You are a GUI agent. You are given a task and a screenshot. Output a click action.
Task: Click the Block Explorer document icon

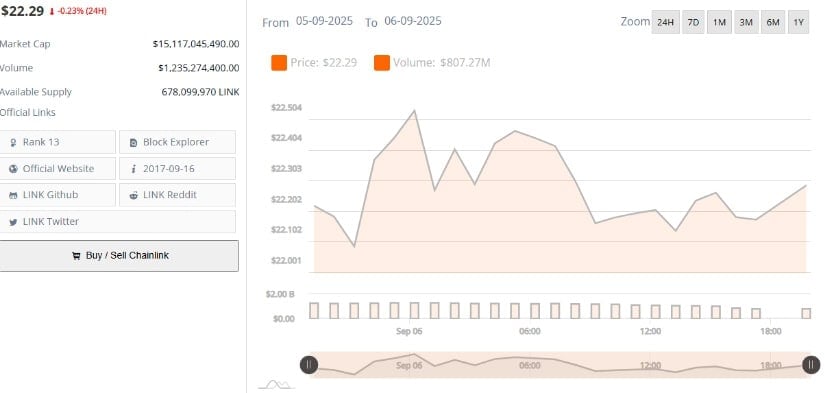[x=133, y=142]
